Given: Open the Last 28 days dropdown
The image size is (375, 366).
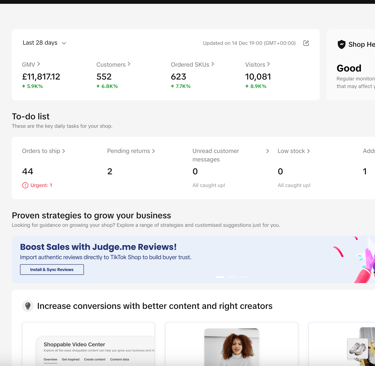Looking at the screenshot, I should pos(45,43).
